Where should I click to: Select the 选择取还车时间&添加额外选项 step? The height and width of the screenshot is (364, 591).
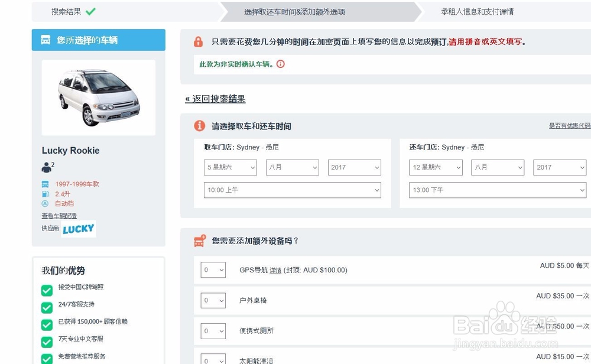click(x=294, y=12)
